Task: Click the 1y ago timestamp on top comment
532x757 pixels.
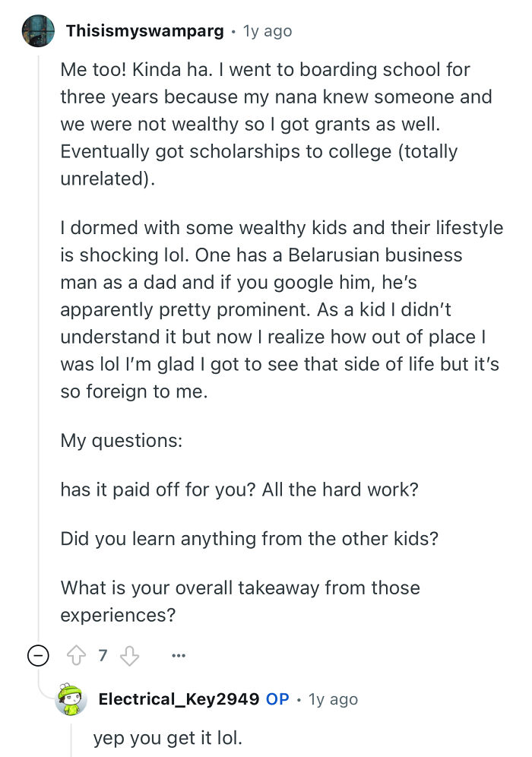Action: [x=266, y=30]
